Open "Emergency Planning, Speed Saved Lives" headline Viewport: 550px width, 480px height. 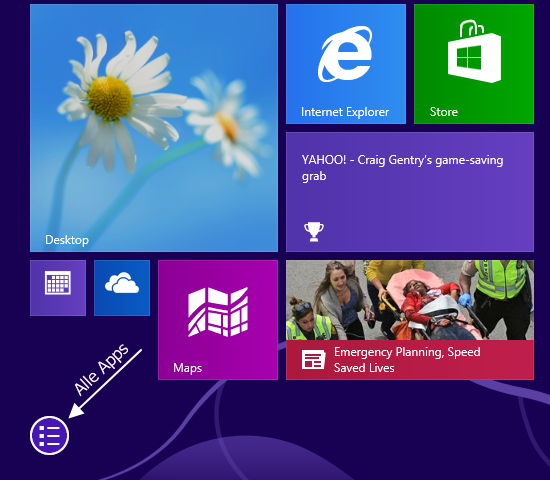[407, 360]
